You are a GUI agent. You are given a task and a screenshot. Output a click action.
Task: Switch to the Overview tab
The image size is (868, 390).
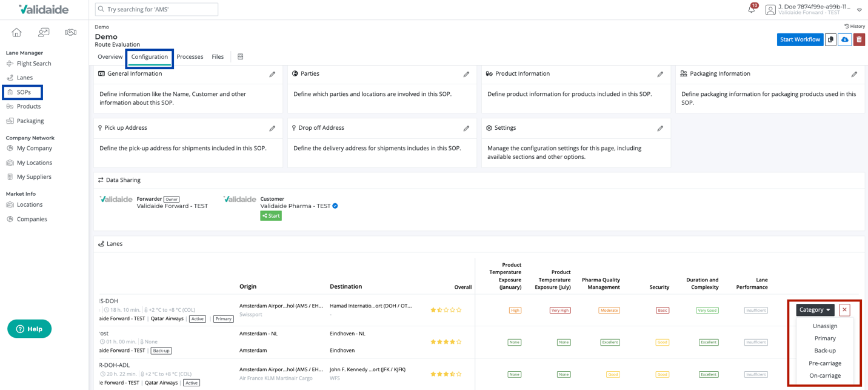click(110, 57)
